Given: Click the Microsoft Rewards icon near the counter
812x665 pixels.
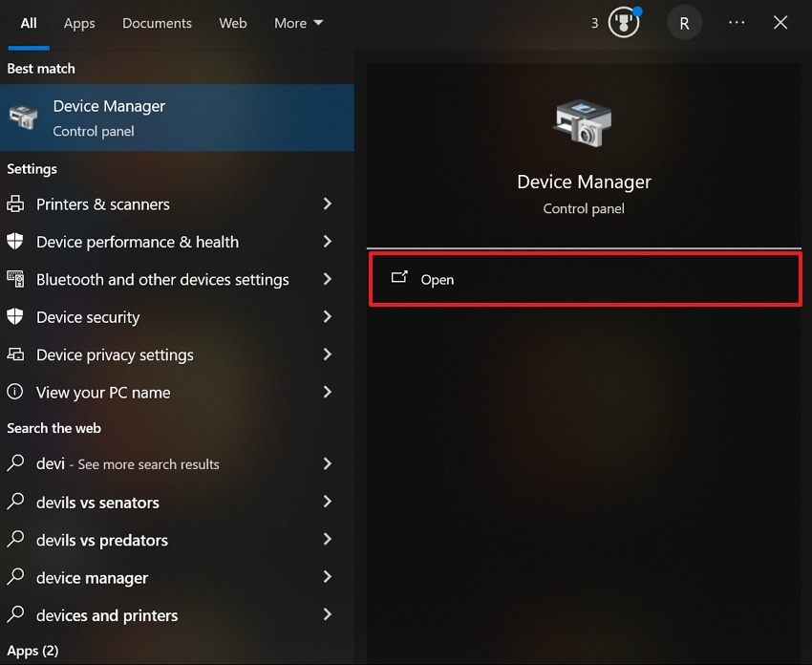Looking at the screenshot, I should 623,21.
